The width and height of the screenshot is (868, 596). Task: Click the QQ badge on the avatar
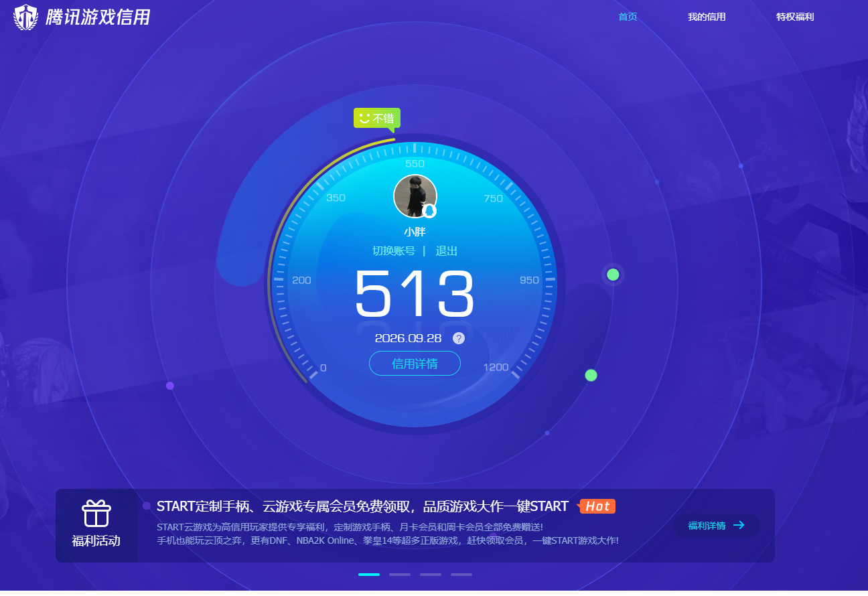[429, 211]
